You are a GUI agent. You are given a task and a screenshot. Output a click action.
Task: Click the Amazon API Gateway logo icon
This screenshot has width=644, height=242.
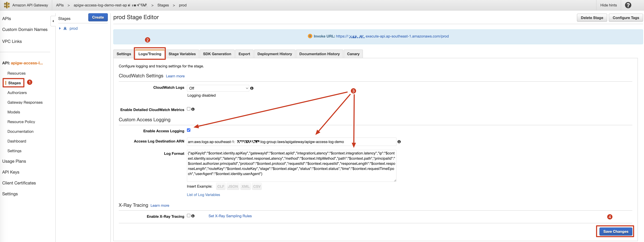(7, 5)
